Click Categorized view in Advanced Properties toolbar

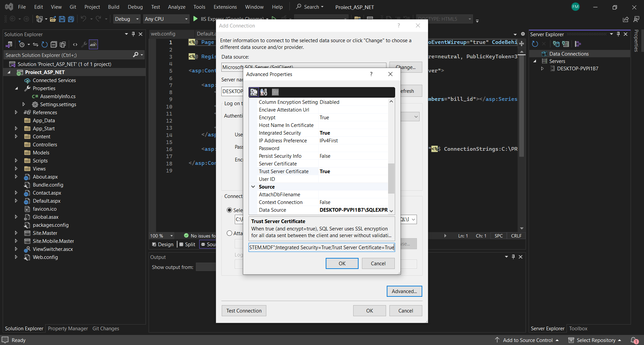tap(254, 92)
